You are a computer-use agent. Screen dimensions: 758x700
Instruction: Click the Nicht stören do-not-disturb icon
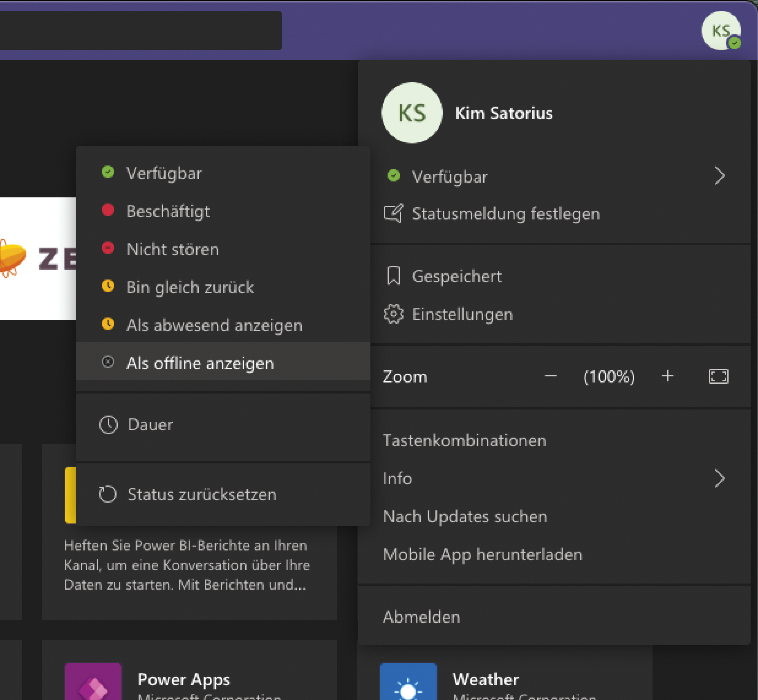tap(108, 248)
